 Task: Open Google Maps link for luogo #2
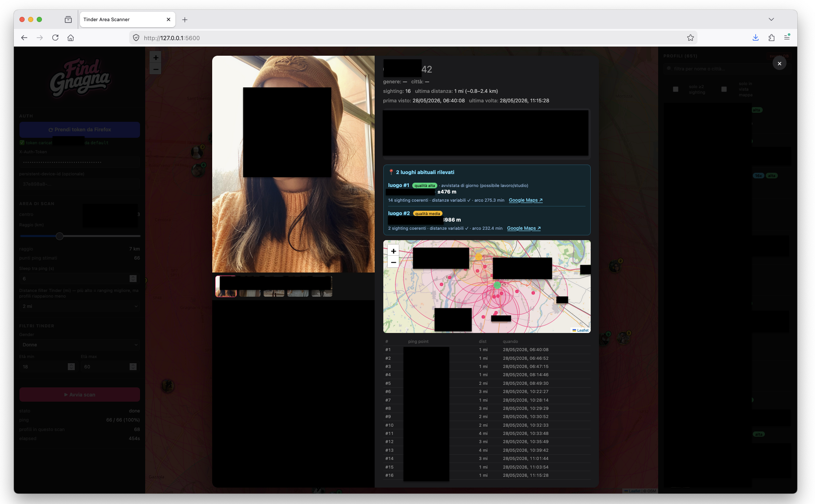524,228
